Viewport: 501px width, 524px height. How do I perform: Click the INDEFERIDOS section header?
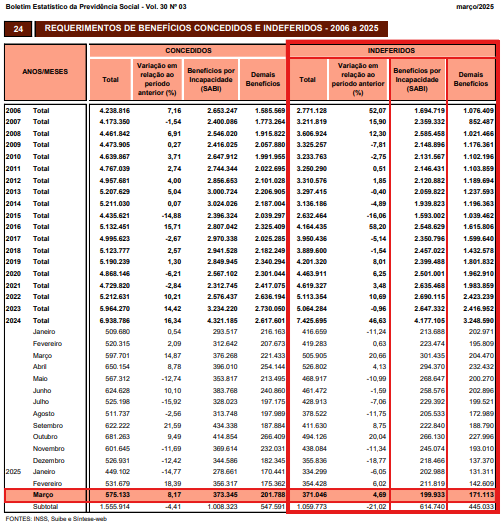tap(391, 50)
